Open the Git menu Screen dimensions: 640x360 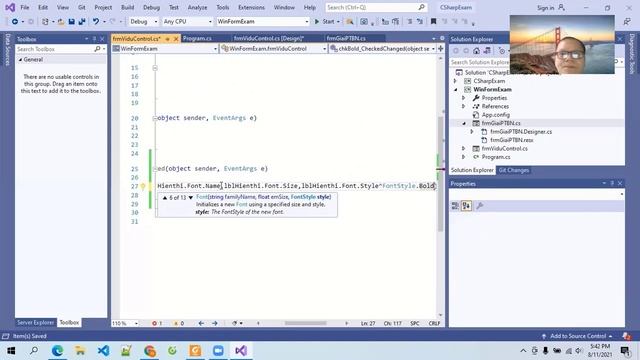(82, 7)
